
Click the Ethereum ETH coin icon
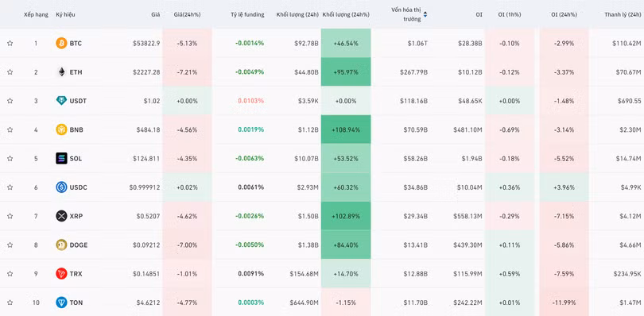tap(61, 71)
